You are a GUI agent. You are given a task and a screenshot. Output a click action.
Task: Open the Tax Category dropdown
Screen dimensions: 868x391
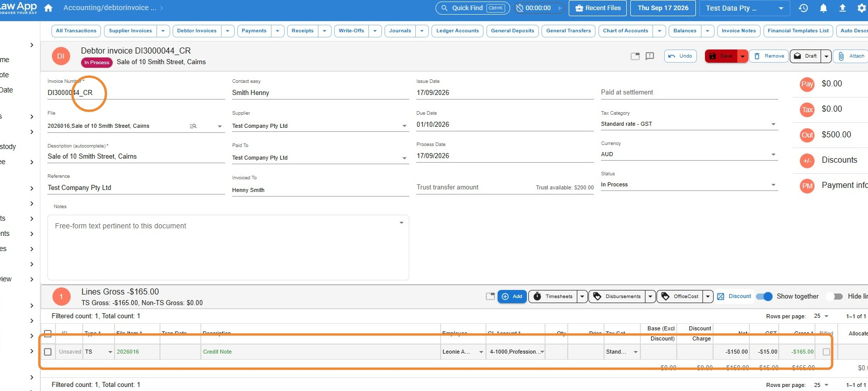689,124
